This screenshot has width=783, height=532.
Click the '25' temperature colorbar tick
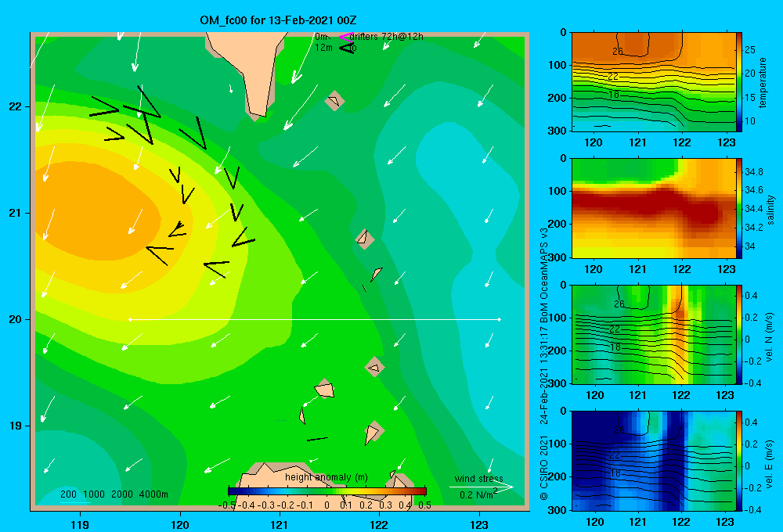pyautogui.click(x=750, y=50)
